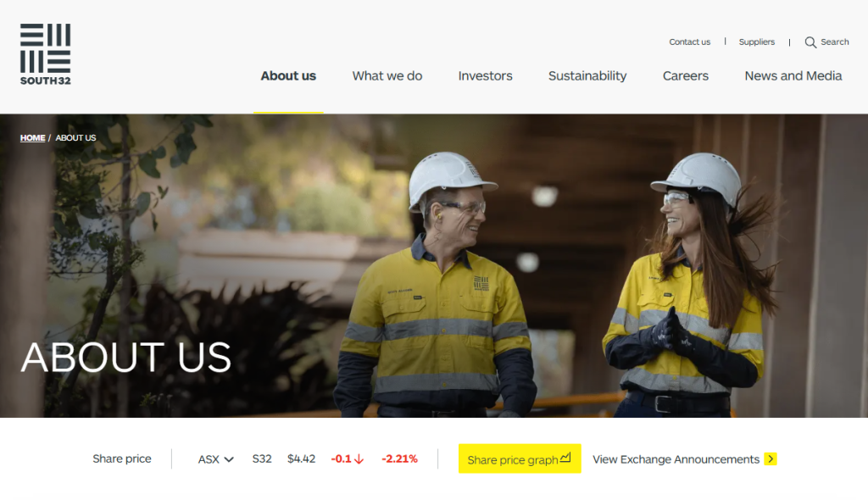Open View Exchange Announcements link
The image size is (868, 500).
point(684,459)
